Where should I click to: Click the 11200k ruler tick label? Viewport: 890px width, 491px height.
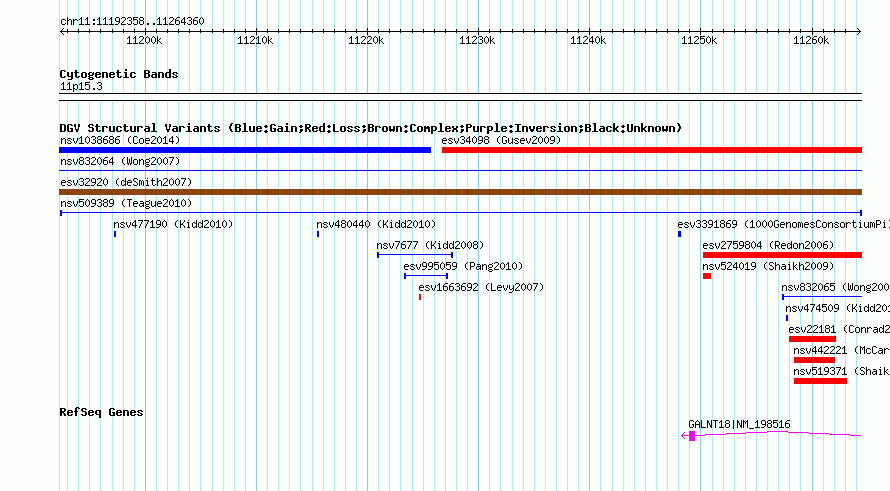(x=144, y=40)
